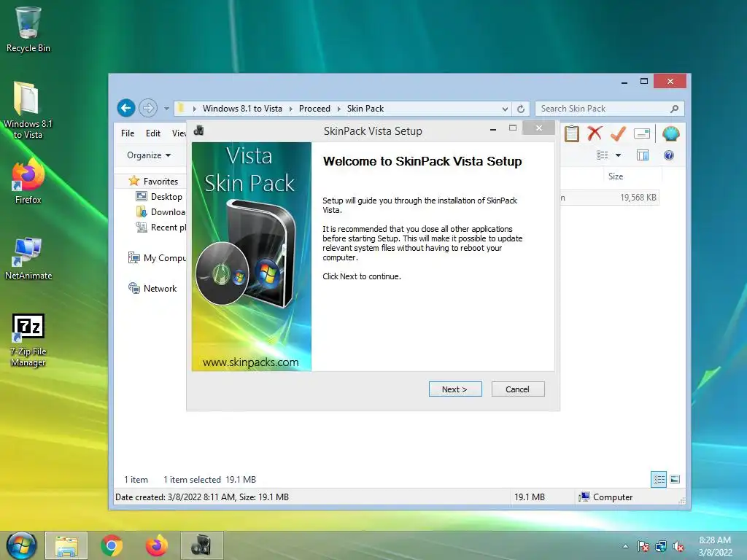Click Proceed in the address breadcrumb
Screen dimensions: 747x560
tap(314, 109)
